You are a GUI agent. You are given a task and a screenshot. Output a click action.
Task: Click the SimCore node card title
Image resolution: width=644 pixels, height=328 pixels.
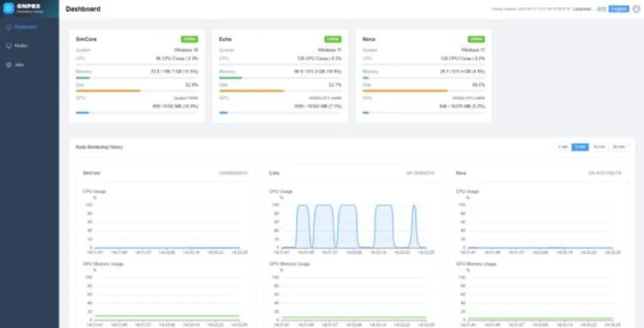click(86, 39)
